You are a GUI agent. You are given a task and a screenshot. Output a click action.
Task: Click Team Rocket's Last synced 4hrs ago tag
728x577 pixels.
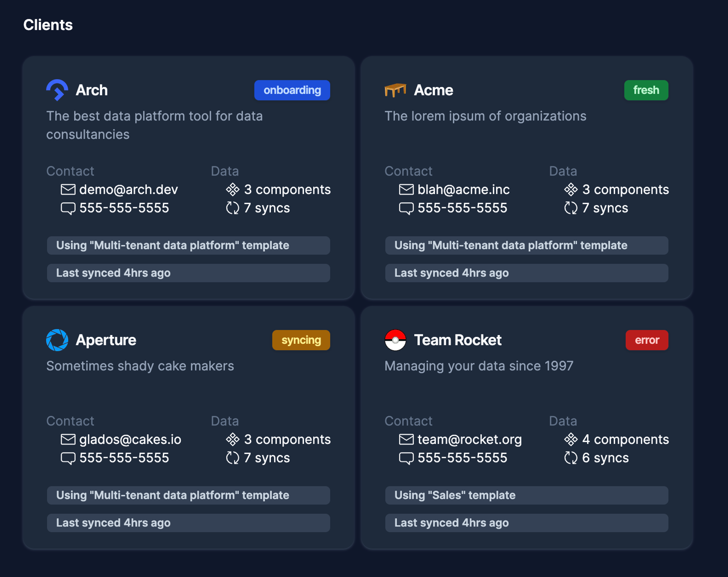pos(527,523)
